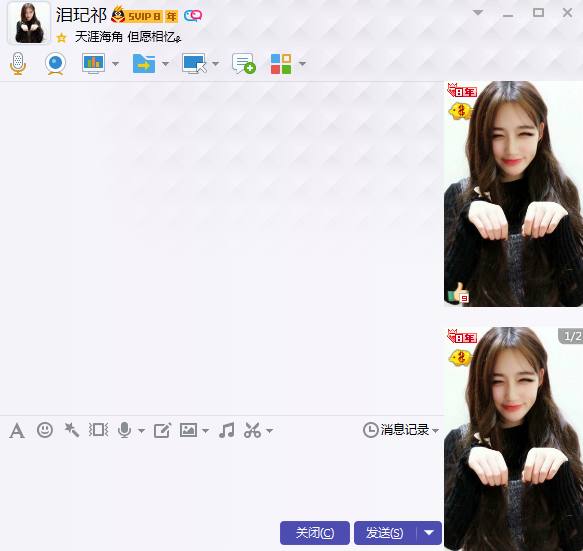583x551 pixels.
Task: Toggle the font settings A icon
Action: click(x=17, y=431)
